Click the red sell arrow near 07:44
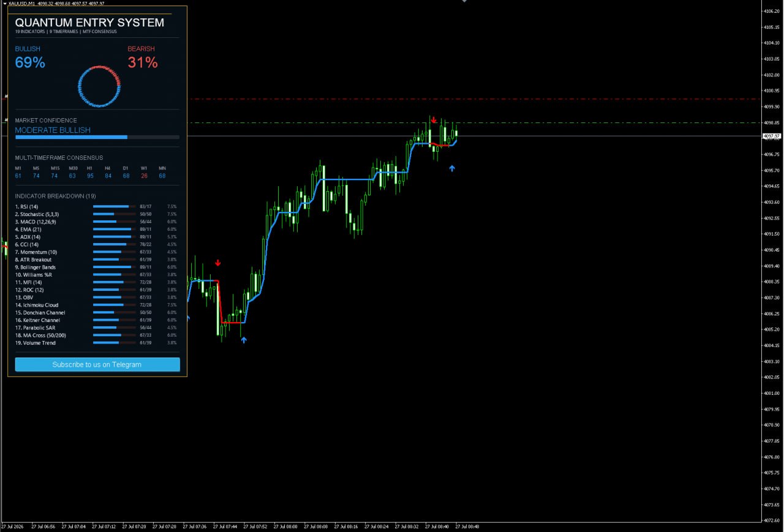 tap(217, 263)
